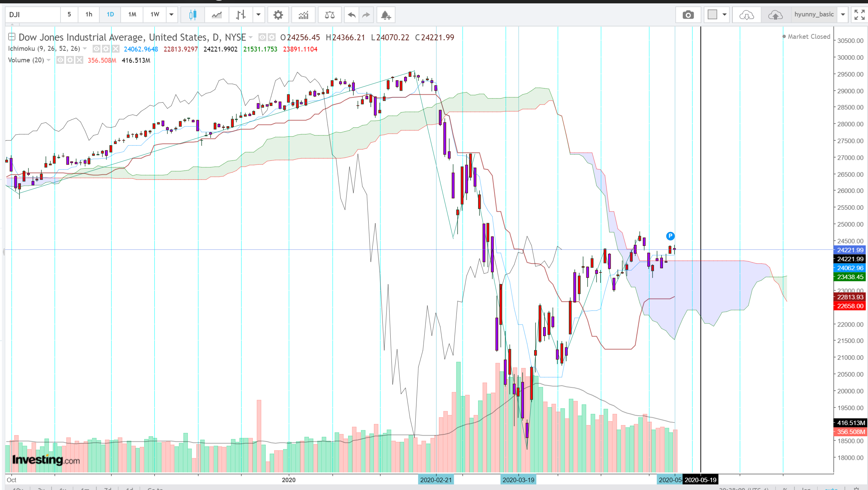This screenshot has height=490, width=868.
Task: Hide the Volume indicator with eye icon
Action: coord(60,60)
